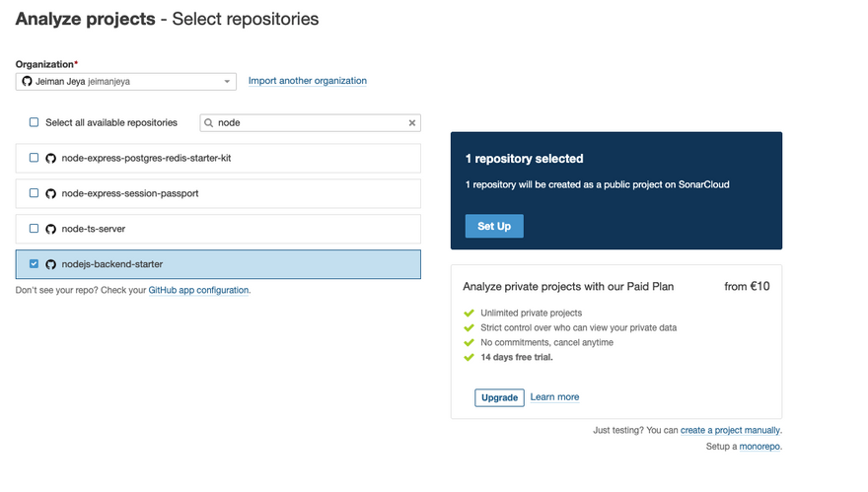Open Import another organization link
Viewport: 868px width, 492px height.
pyautogui.click(x=307, y=81)
